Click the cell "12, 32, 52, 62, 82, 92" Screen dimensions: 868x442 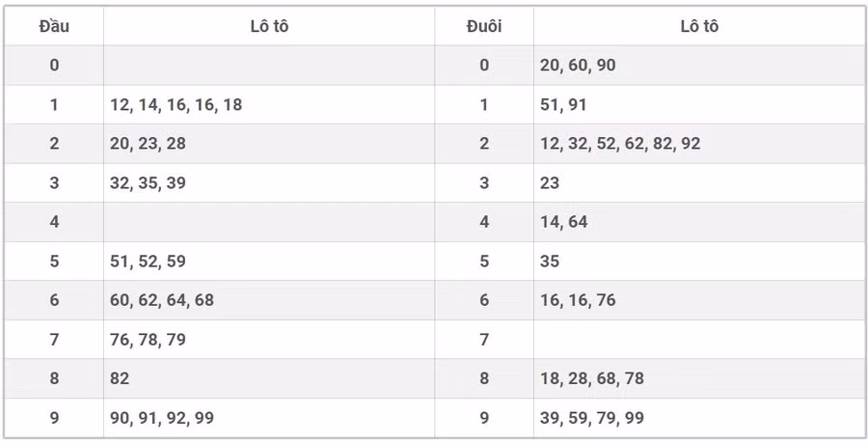(620, 144)
